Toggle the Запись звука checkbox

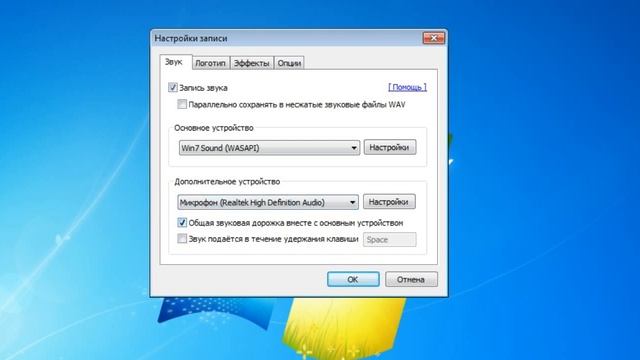pos(173,88)
